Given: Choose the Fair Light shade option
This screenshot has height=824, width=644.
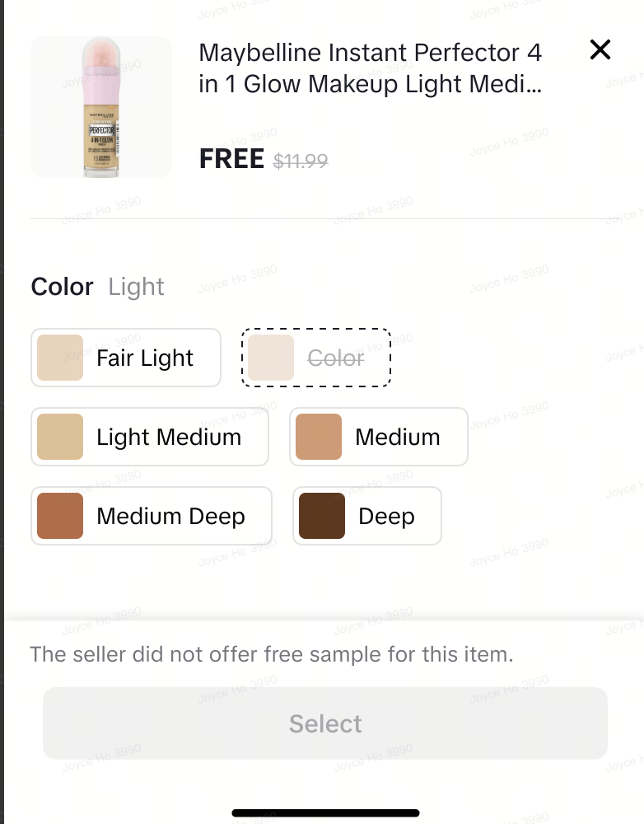Looking at the screenshot, I should 144,358.
